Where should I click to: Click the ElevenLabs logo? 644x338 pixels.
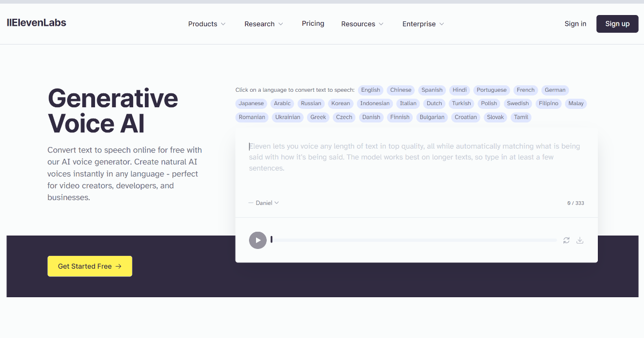coord(36,23)
